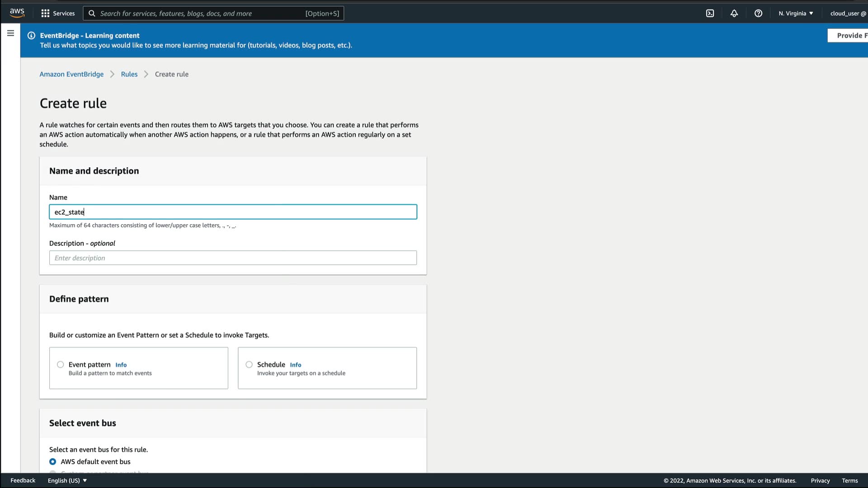
Task: Click the AWS logo home icon
Action: [x=17, y=13]
